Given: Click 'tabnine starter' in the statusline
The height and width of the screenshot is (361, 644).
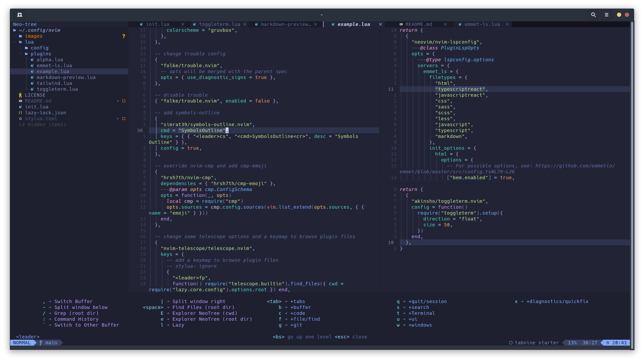Looking at the screenshot, I should (x=536, y=343).
